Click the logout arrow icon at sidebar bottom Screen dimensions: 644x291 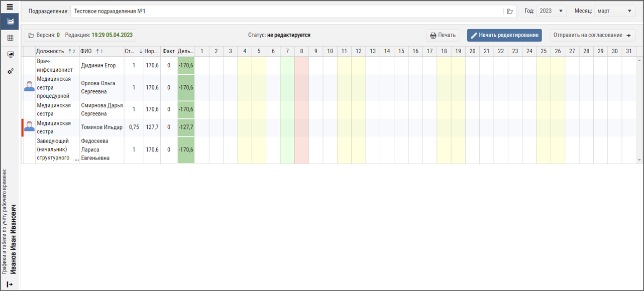(x=10, y=284)
